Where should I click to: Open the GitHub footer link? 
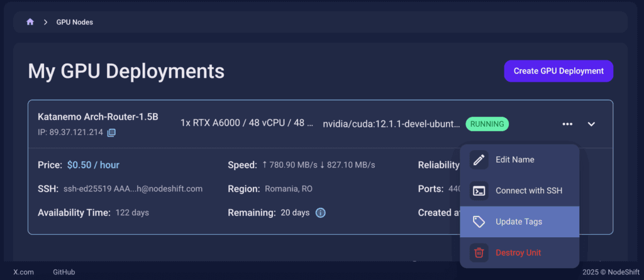(x=64, y=272)
